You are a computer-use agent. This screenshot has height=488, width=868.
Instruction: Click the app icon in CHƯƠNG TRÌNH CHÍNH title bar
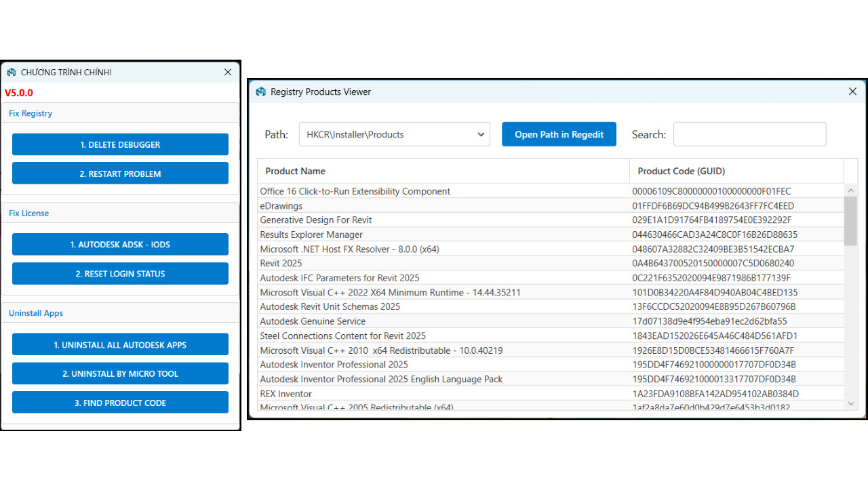point(12,73)
